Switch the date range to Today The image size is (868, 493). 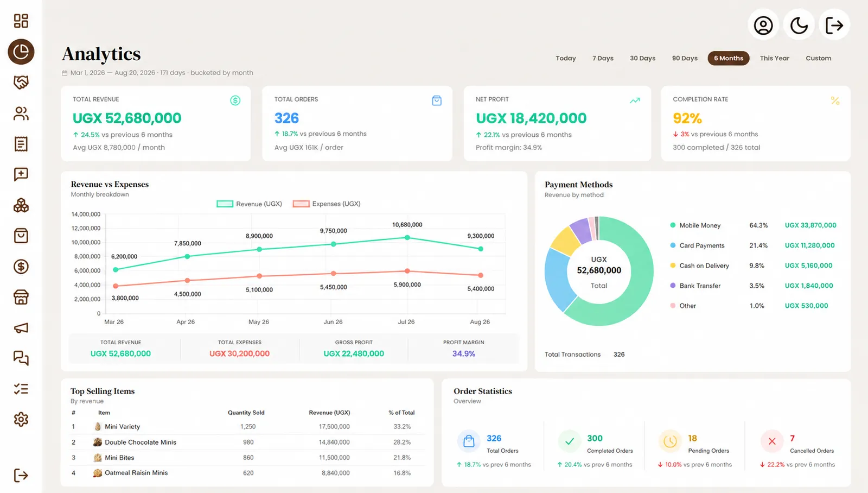pyautogui.click(x=566, y=58)
